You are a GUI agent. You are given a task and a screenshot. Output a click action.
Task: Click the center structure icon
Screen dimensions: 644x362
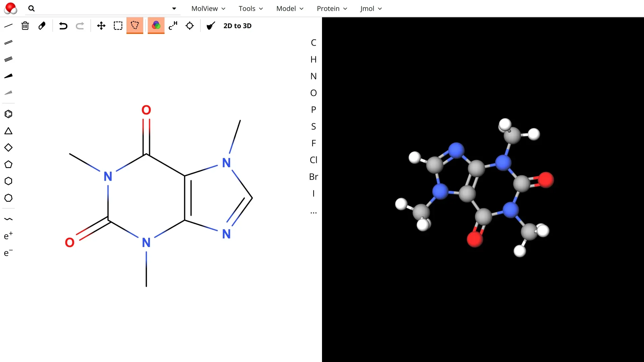point(190,26)
